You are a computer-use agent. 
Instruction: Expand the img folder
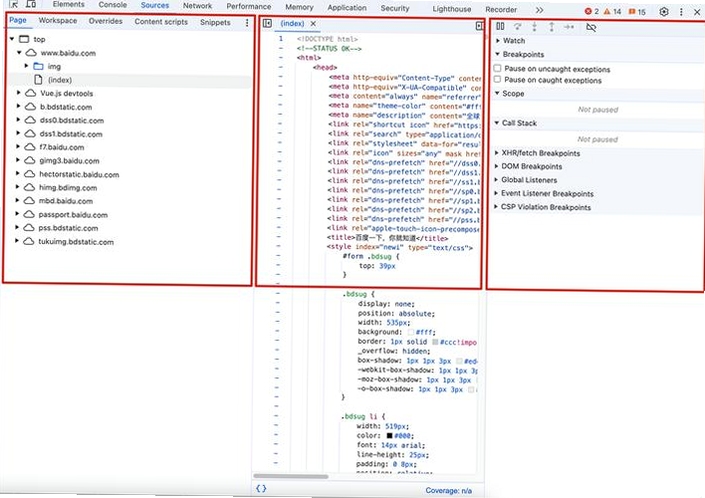(26, 66)
